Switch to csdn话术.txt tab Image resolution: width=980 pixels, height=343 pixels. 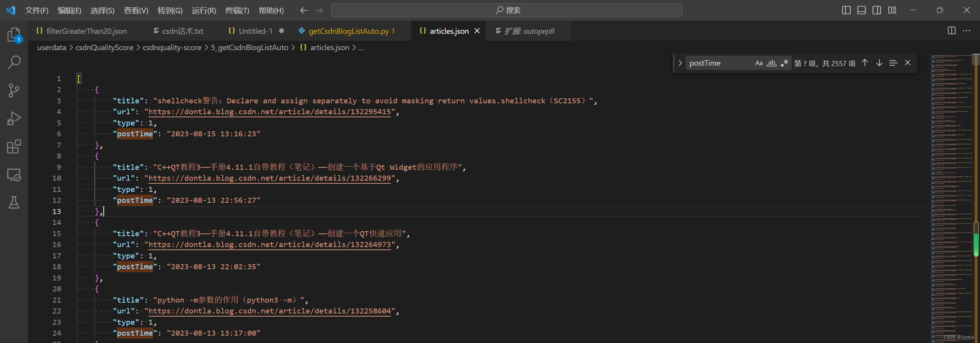click(182, 31)
